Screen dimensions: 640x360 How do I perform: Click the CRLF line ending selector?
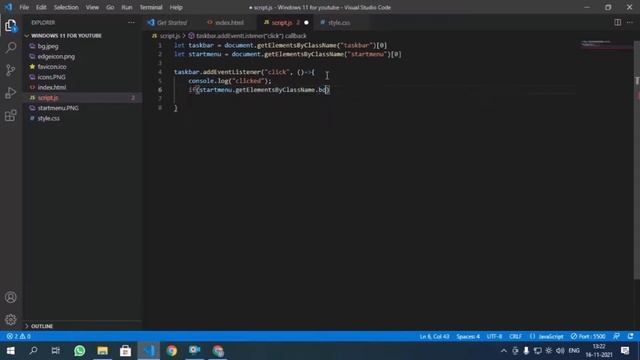point(515,336)
